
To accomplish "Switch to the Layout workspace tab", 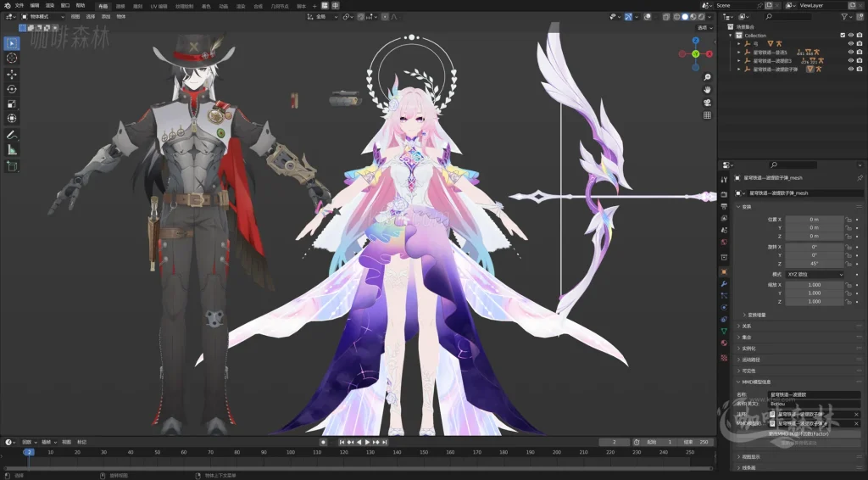I will [103, 6].
